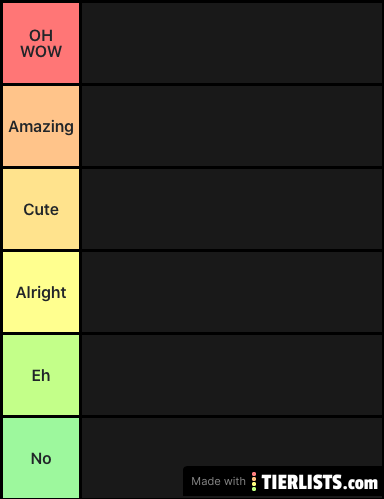The width and height of the screenshot is (384, 499).
Task: Click the ".com" part of the watermark
Action: [360, 483]
